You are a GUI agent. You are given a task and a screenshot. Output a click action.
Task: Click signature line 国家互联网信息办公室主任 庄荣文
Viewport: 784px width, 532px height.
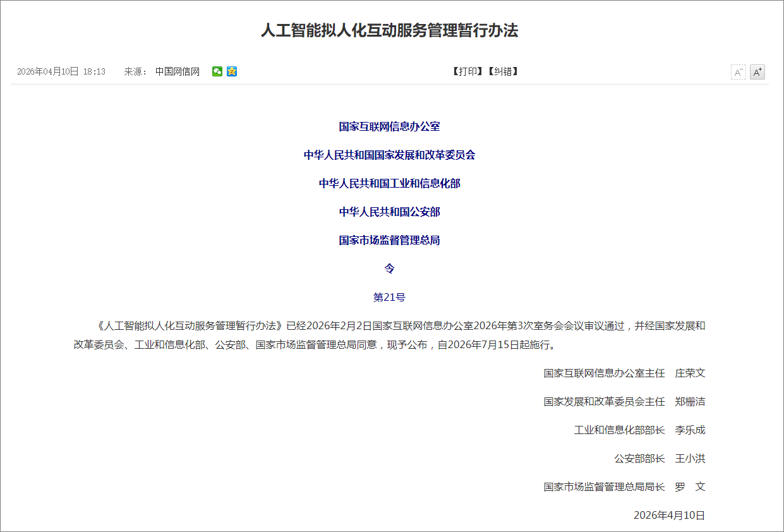click(x=624, y=373)
